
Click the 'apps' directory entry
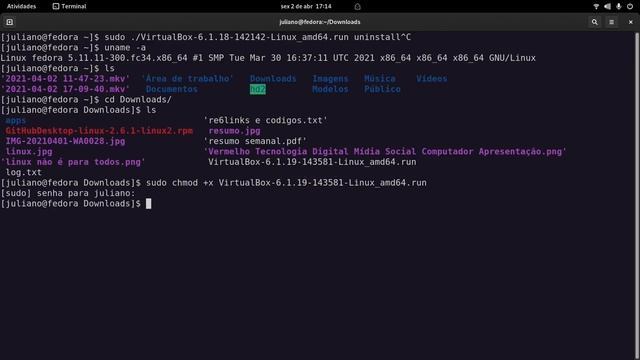(x=16, y=120)
